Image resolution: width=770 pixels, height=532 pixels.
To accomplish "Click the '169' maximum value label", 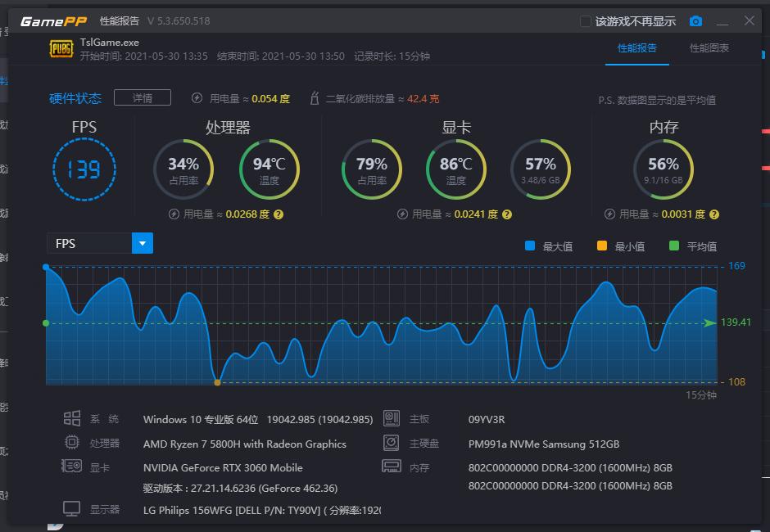I will [736, 266].
